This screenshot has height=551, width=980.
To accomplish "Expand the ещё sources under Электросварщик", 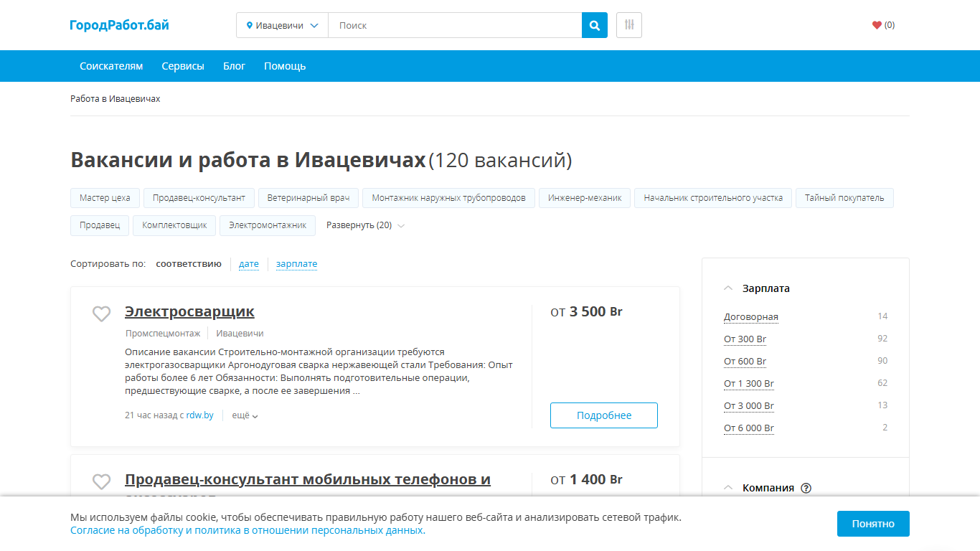I will [x=245, y=415].
